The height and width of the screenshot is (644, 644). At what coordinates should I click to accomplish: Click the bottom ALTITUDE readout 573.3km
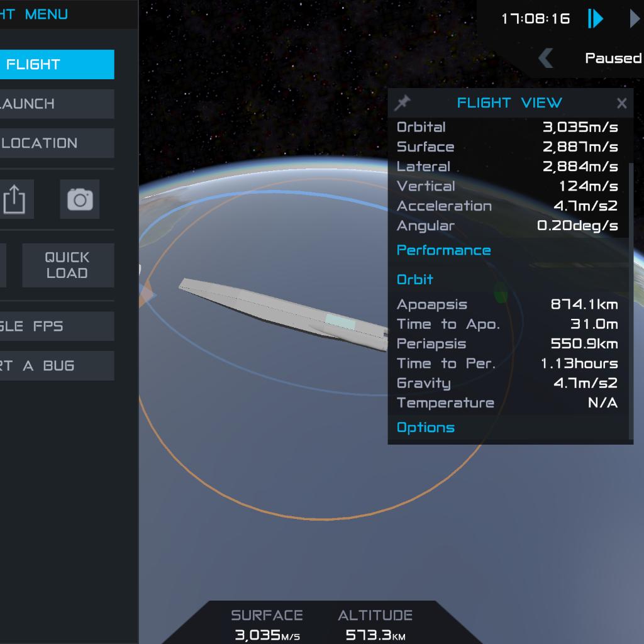click(x=375, y=635)
